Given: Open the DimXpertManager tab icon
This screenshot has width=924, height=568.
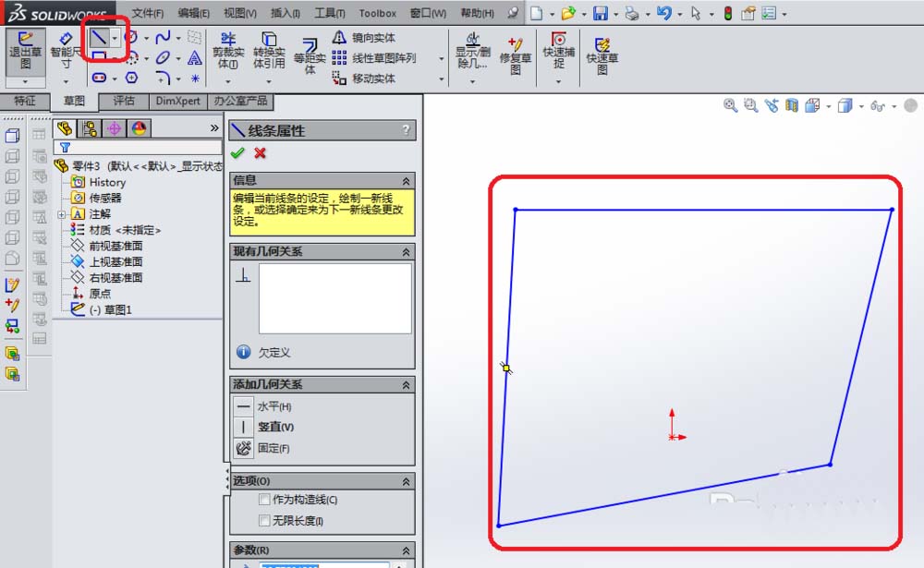Looking at the screenshot, I should click(115, 128).
